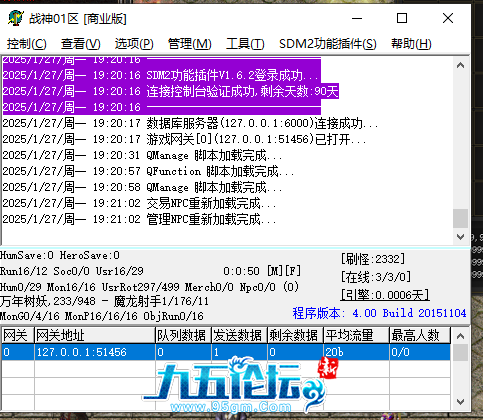Screen dimensions: 483x420
Task: Click gateway table scrollbar up arrow
Action: pos(460,336)
